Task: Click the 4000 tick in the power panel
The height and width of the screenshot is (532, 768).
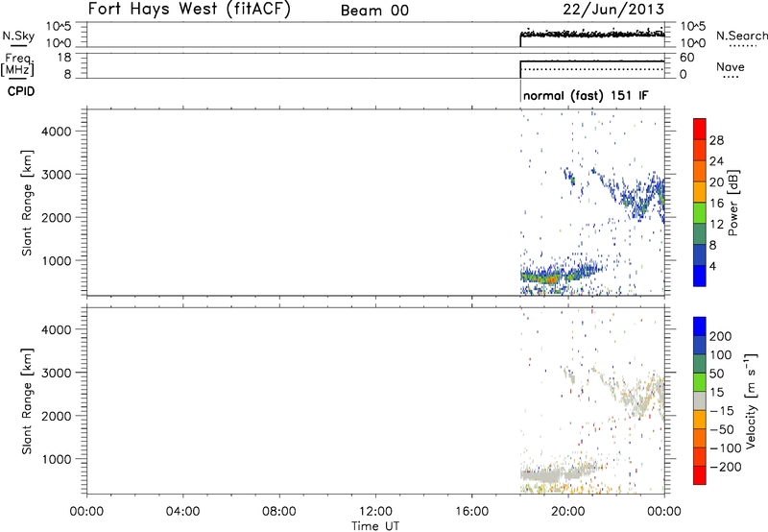Action: coord(57,132)
